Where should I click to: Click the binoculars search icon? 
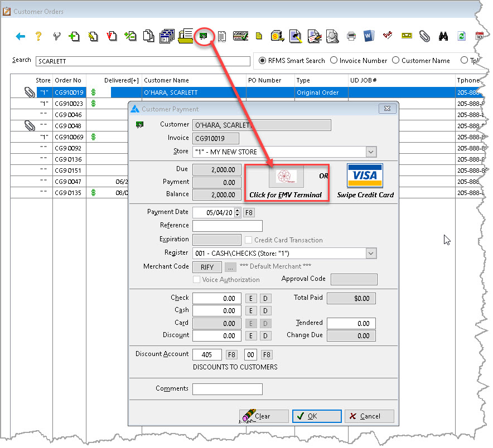pos(443,37)
